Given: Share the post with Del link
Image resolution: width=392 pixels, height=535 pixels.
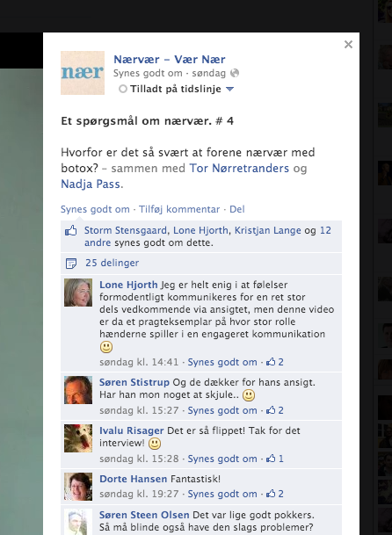Looking at the screenshot, I should [237, 209].
